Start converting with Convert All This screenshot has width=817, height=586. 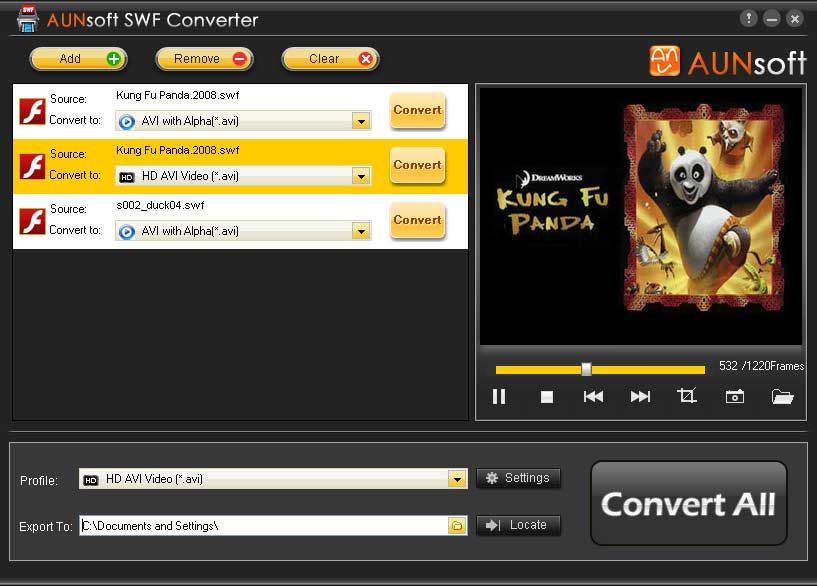click(x=688, y=503)
